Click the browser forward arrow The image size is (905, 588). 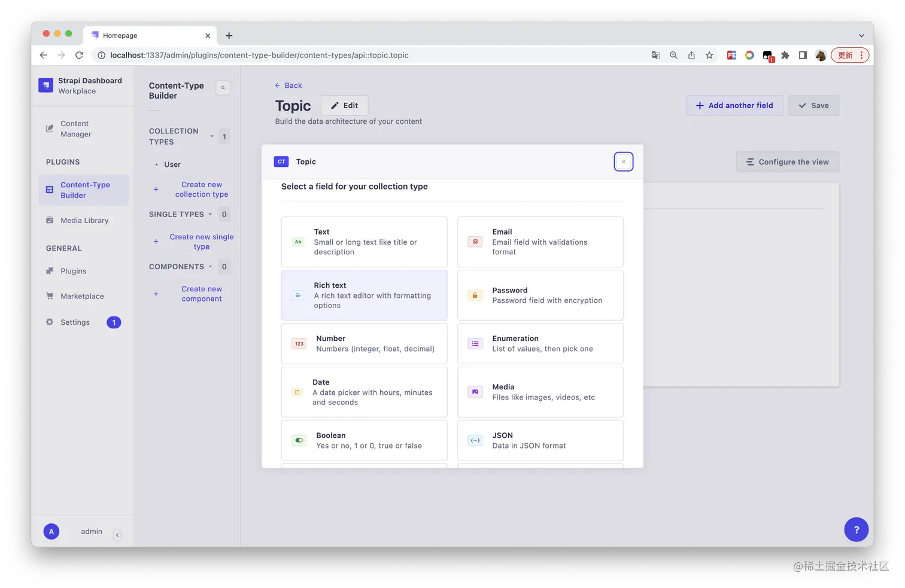61,55
